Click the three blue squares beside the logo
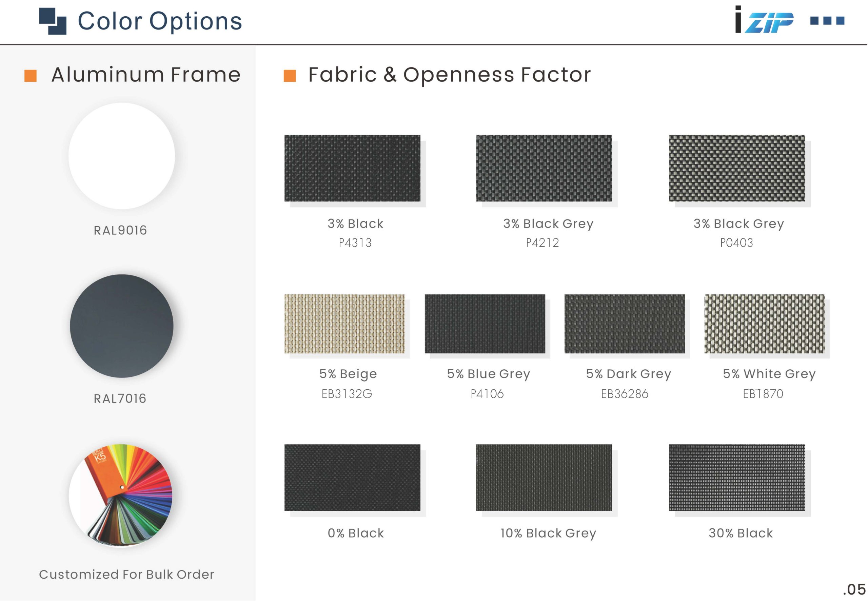Screen dimensions: 868x601 point(827,20)
